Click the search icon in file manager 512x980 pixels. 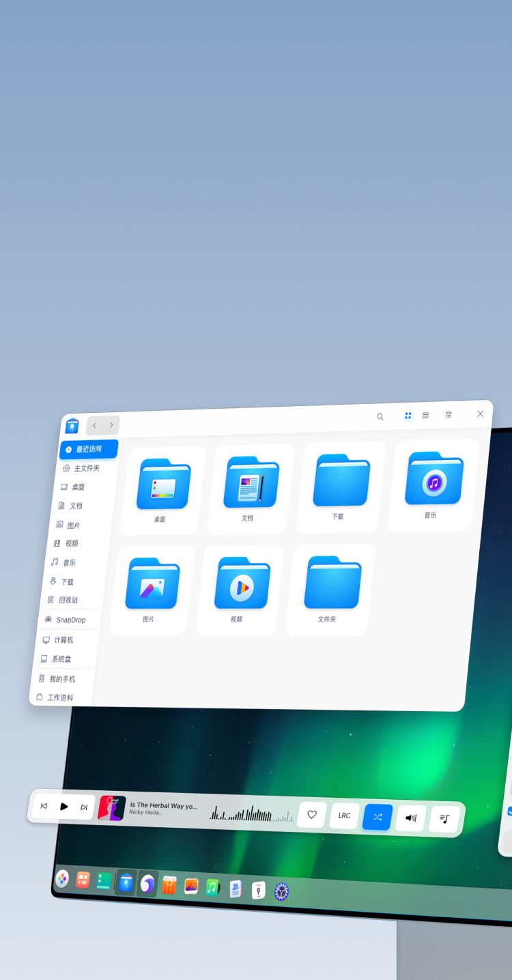click(380, 416)
